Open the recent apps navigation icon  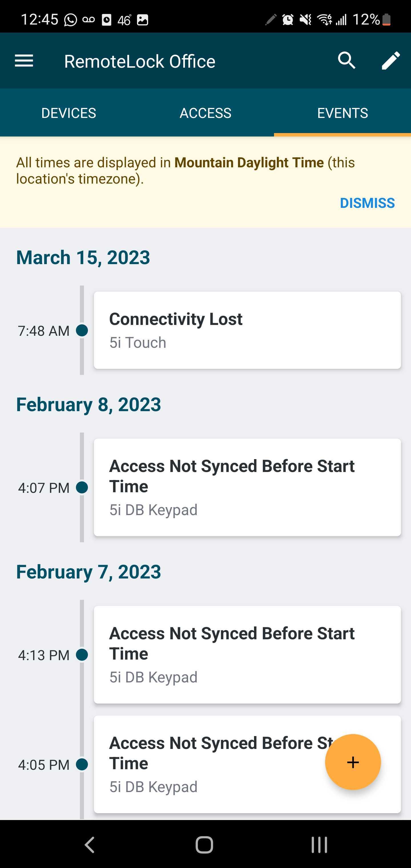pyautogui.click(x=319, y=844)
